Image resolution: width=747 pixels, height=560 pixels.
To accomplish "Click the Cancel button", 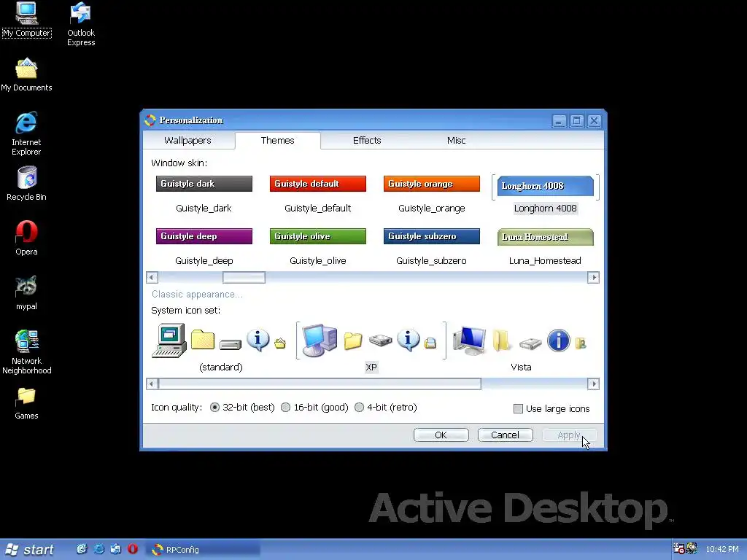I will coord(505,435).
